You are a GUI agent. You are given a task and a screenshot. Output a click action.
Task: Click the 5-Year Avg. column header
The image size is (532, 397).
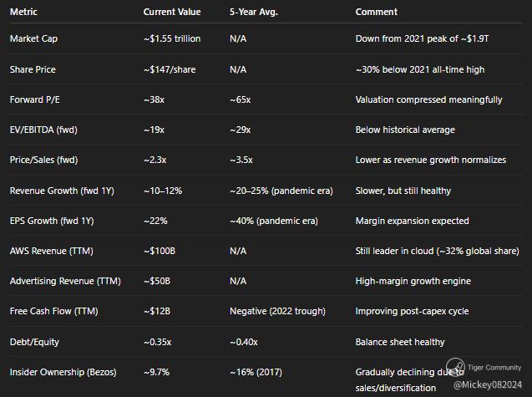[252, 12]
